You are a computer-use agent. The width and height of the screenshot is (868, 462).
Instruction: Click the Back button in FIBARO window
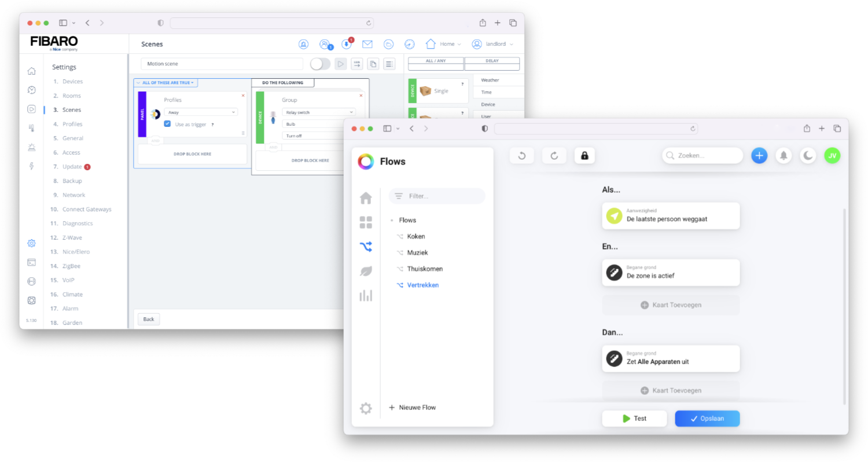149,319
